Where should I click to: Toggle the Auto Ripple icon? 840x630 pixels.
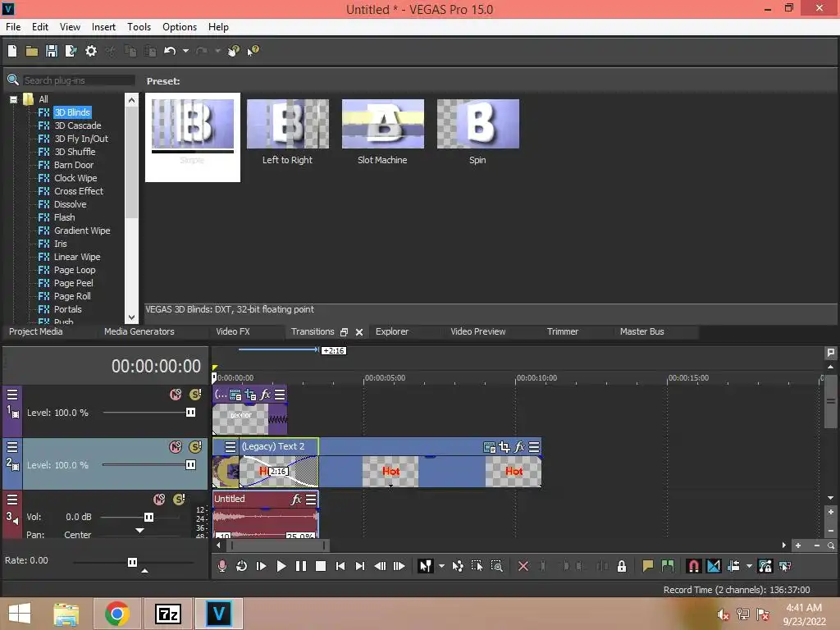click(x=733, y=566)
